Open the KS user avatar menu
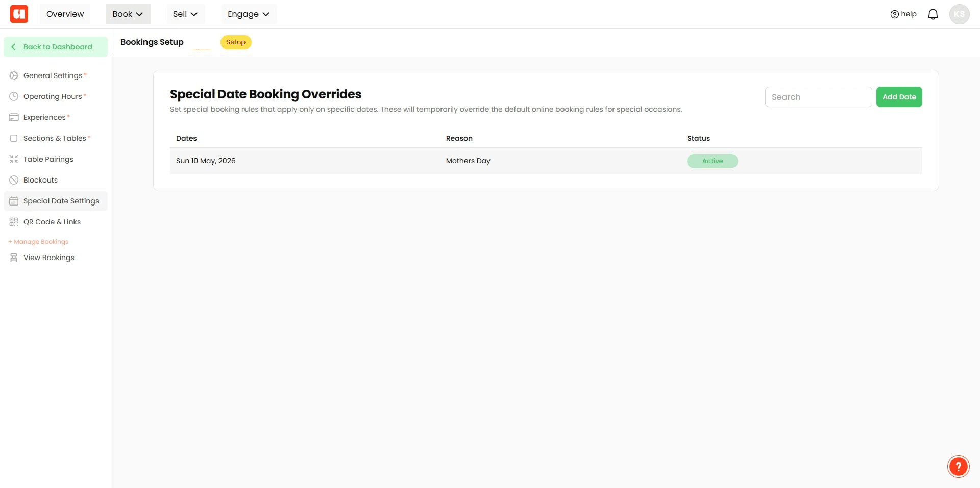 coord(959,14)
